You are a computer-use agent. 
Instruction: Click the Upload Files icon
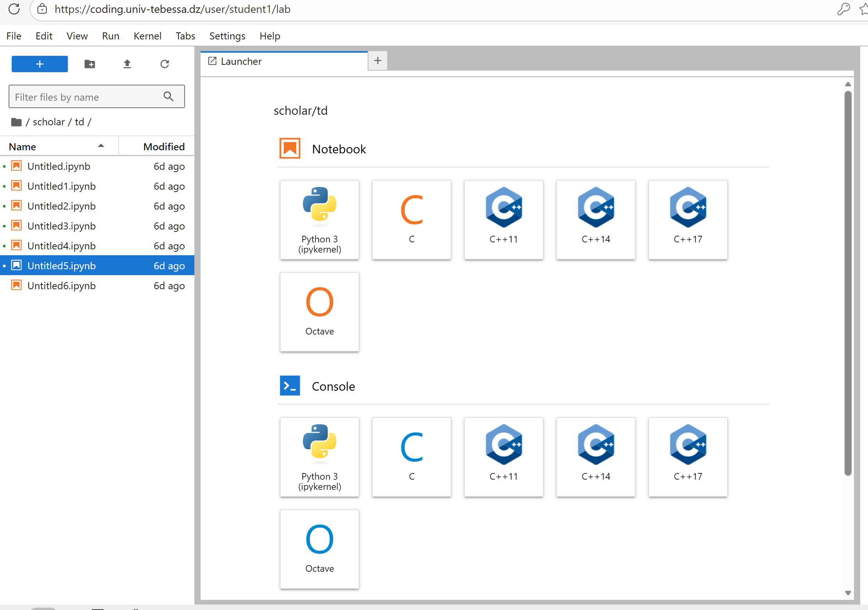click(x=127, y=64)
